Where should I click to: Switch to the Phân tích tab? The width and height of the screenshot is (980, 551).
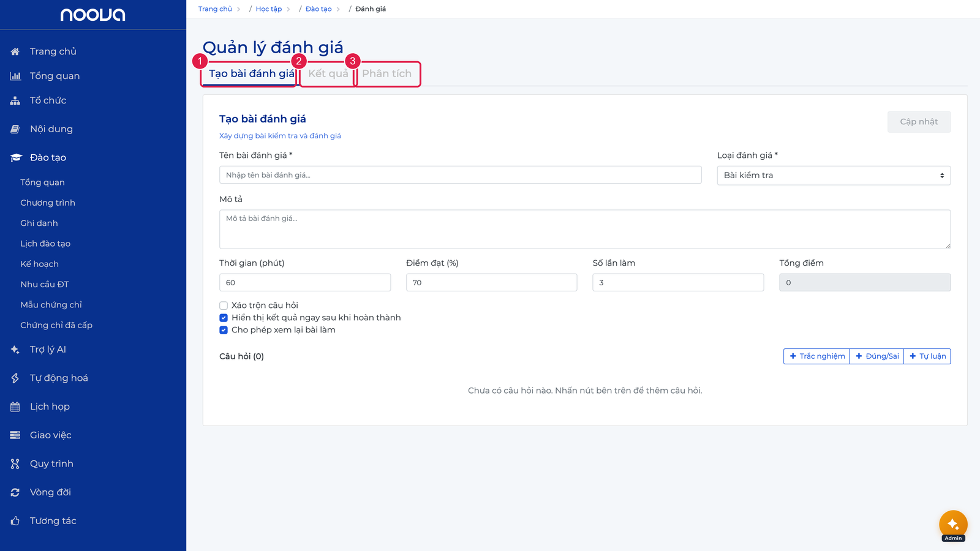click(x=387, y=73)
